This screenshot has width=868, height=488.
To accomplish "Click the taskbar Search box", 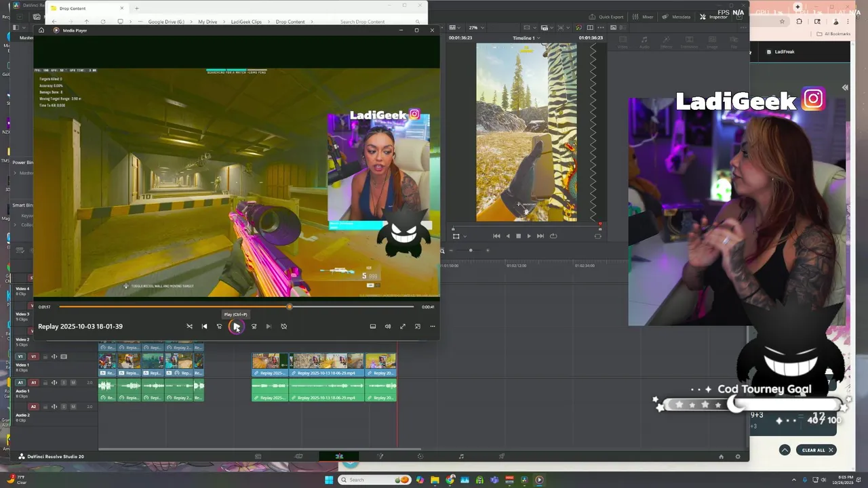I will 375,480.
